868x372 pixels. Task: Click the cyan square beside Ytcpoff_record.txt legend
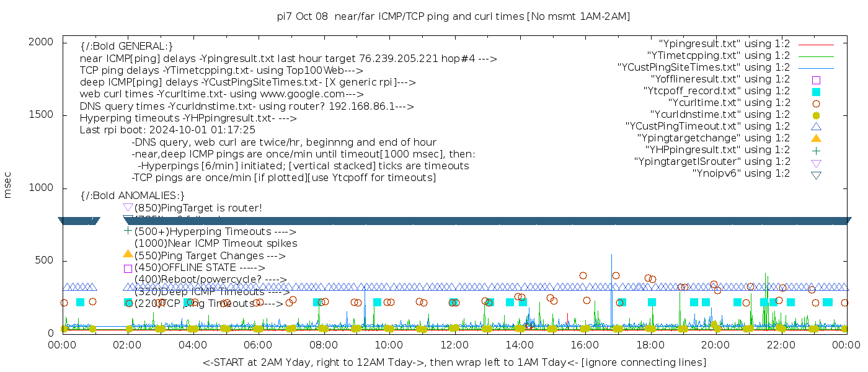816,91
